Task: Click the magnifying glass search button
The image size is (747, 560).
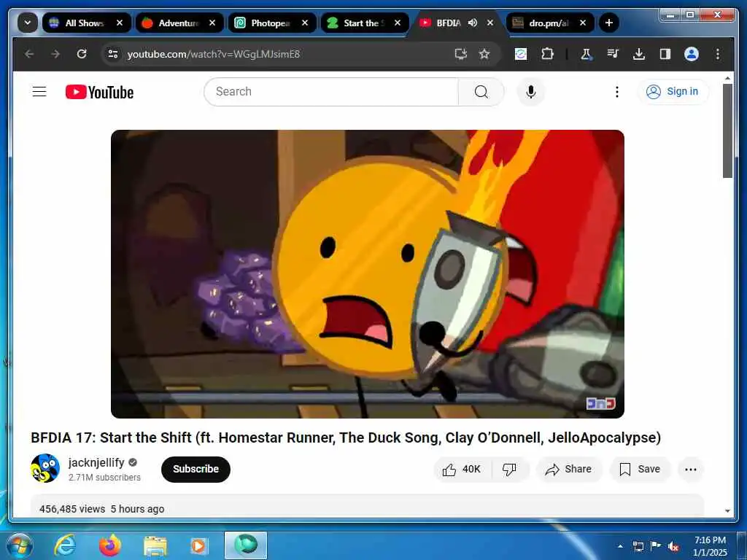Action: coord(481,91)
